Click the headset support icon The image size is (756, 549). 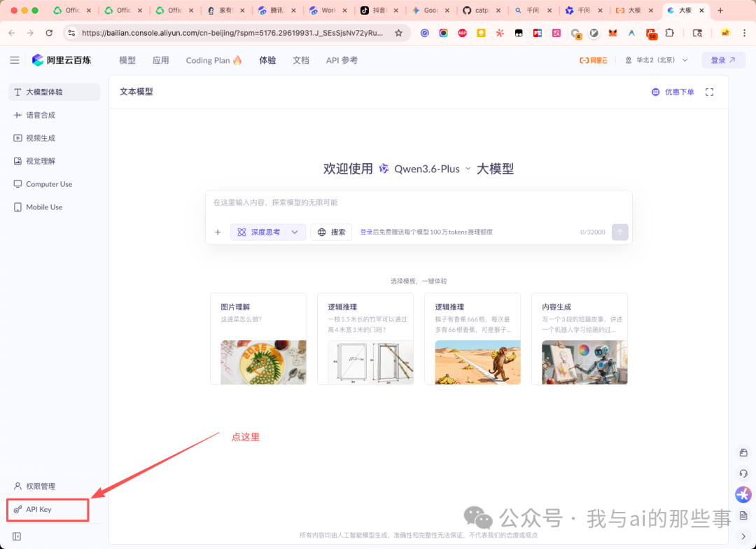pos(743,473)
